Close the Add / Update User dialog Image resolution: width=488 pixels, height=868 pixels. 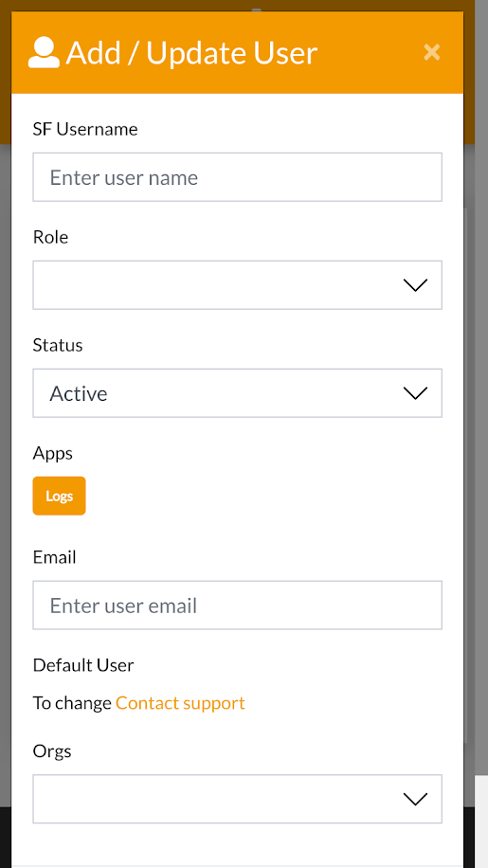tap(431, 52)
